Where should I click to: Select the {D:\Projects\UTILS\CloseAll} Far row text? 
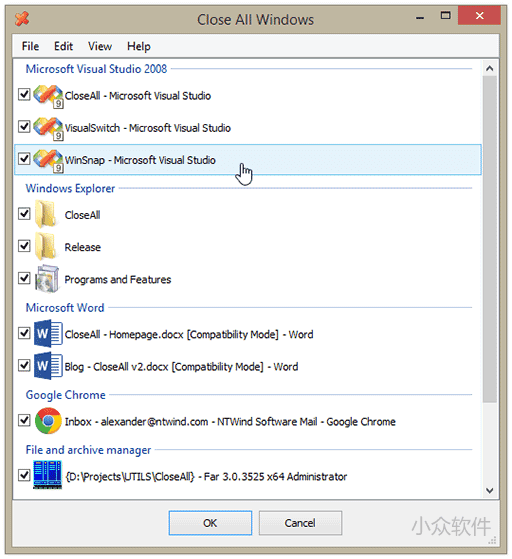(x=206, y=477)
